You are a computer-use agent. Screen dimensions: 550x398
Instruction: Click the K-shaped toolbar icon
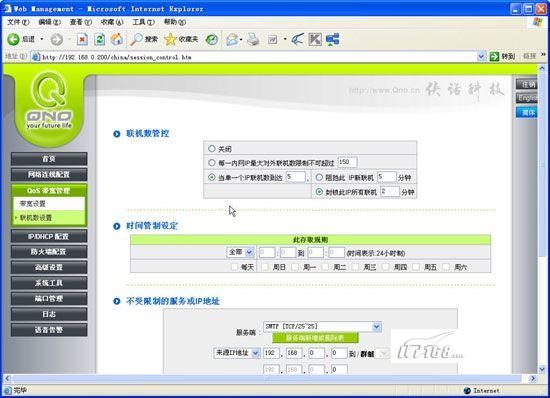coord(315,39)
